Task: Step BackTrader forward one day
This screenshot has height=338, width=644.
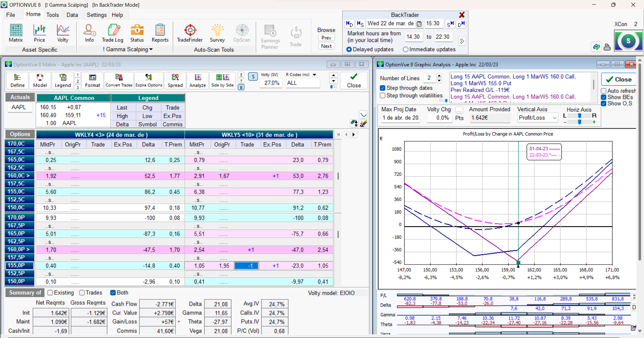Action: pos(461,24)
